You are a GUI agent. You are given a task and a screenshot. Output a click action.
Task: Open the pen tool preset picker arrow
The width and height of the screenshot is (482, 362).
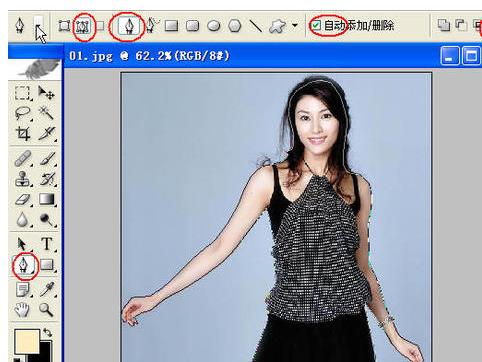coord(39,26)
